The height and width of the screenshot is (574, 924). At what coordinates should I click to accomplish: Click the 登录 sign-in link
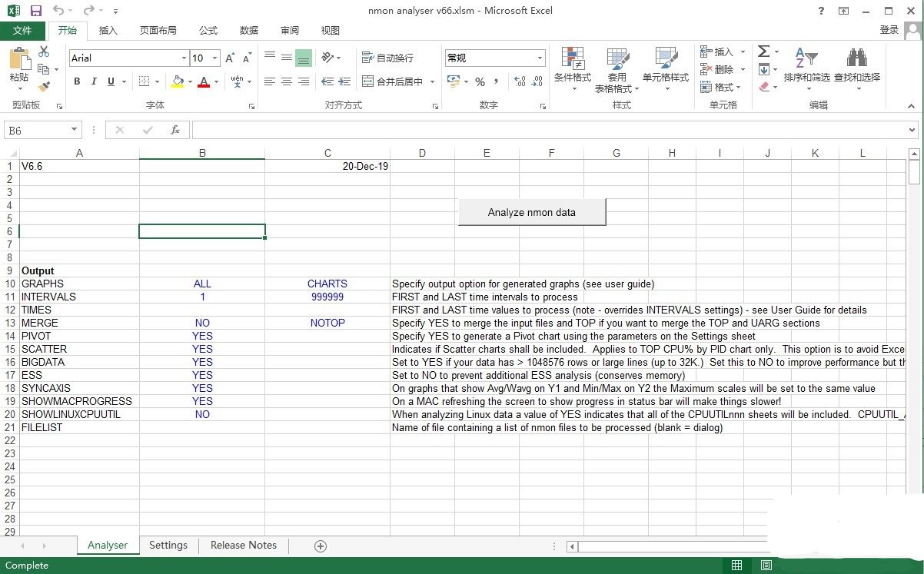coord(889,30)
